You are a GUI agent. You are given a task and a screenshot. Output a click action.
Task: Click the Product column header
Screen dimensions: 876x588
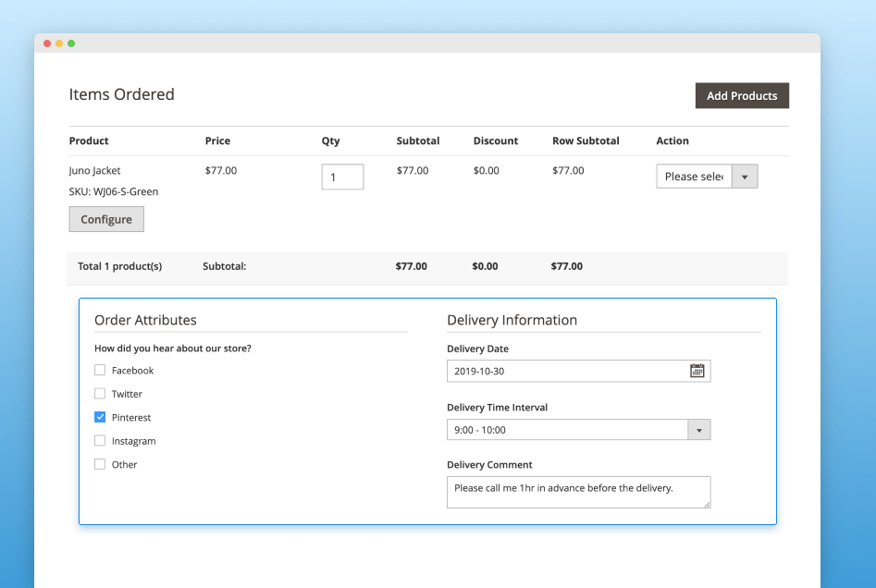click(x=89, y=141)
